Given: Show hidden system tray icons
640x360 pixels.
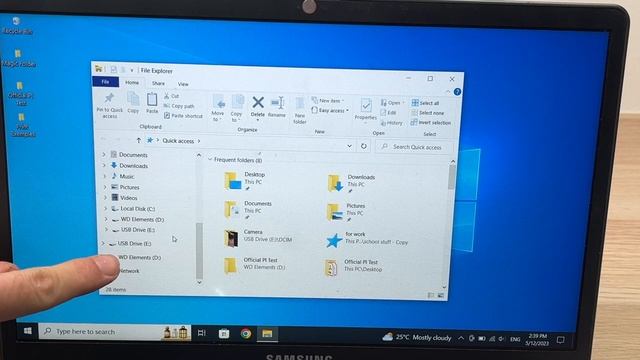Looking at the screenshot, I should [x=461, y=338].
